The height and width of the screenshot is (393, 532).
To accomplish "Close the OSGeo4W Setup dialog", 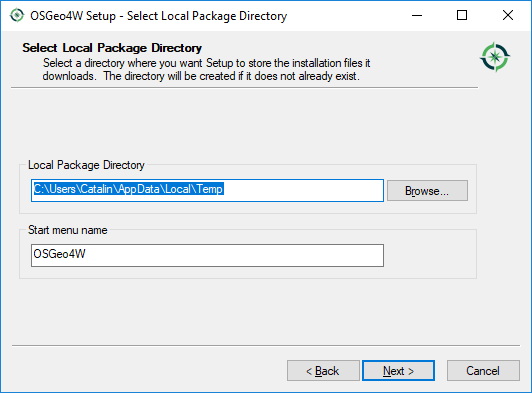I will point(508,15).
